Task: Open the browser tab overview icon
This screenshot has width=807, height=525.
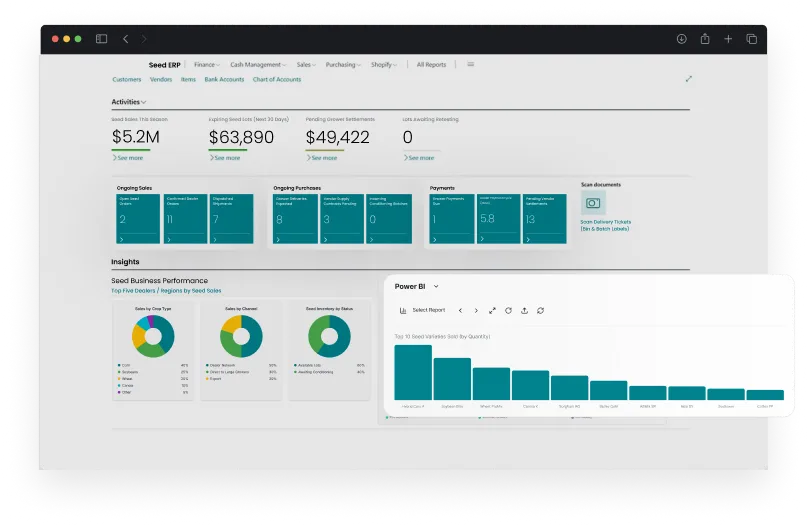Action: [x=751, y=39]
